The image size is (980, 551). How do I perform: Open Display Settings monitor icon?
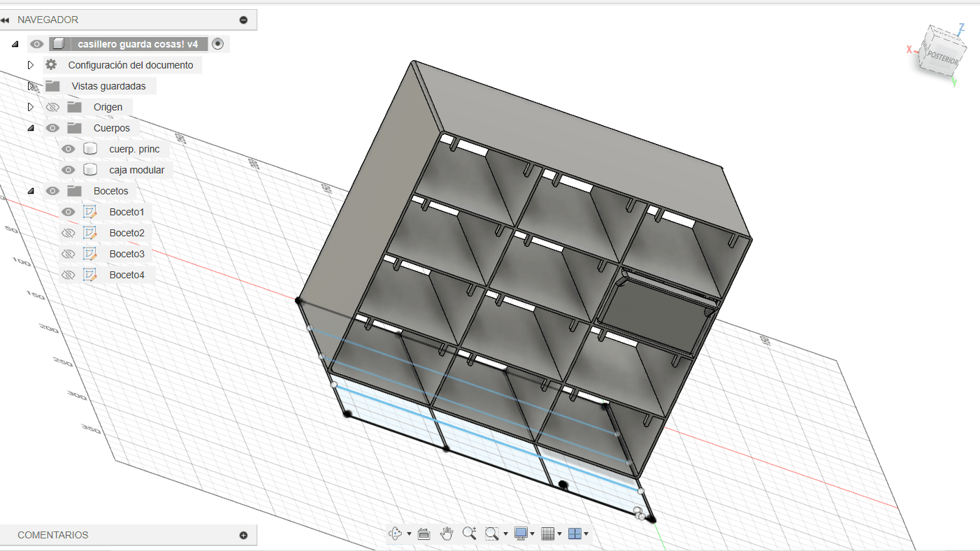click(520, 534)
